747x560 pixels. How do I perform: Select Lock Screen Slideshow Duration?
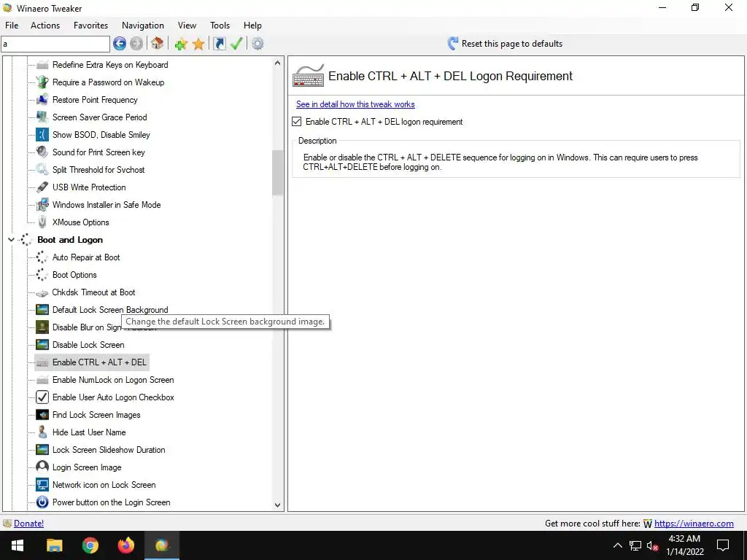pos(109,450)
